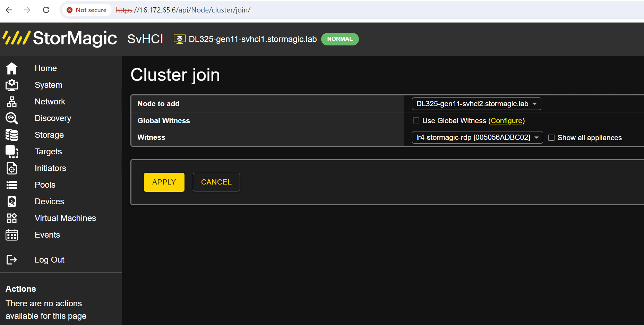Click the Events calendar icon

coord(12,235)
